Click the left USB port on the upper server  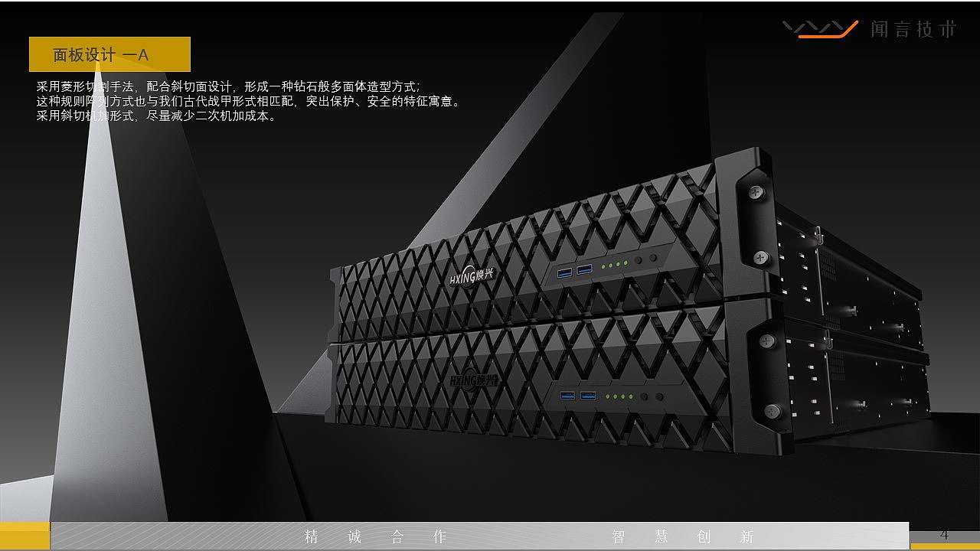click(565, 272)
